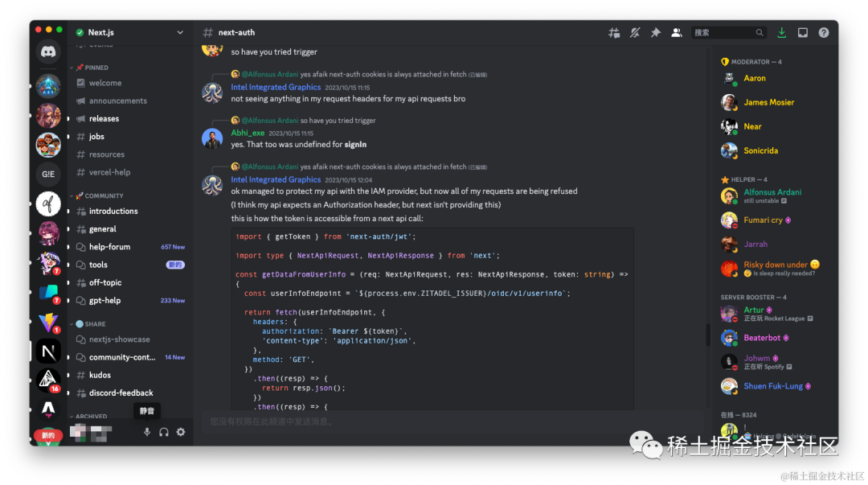The image size is (868, 485).
Task: Collapse the COMMUNITY channel category
Action: pyautogui.click(x=104, y=195)
